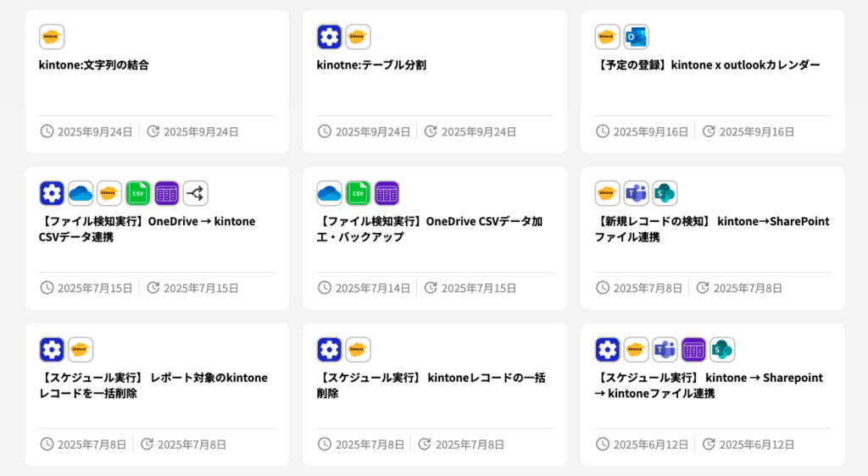The height and width of the screenshot is (476, 868).
Task: Click the OneDrive cloud icon in OneDrive → kintone CSVデータ連携 card
Action: 81,193
